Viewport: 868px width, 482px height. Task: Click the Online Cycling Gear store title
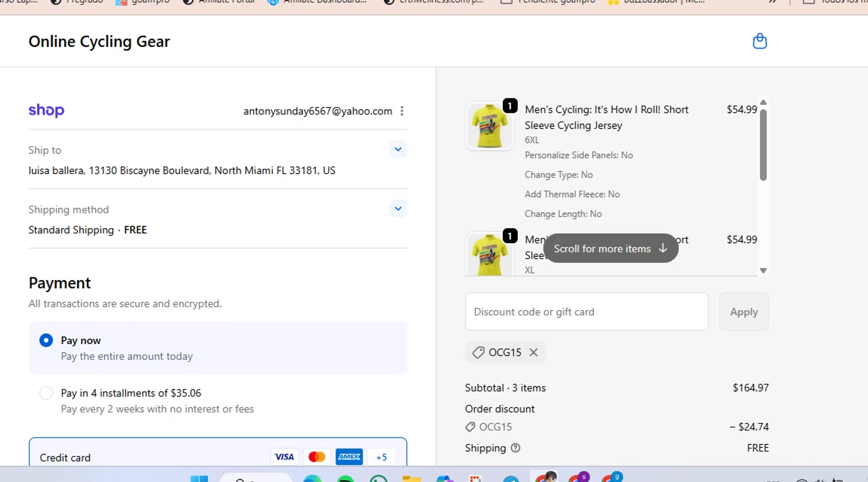[x=99, y=42]
